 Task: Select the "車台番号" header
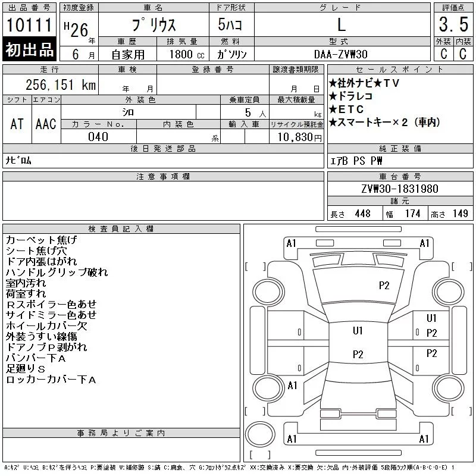400,176
